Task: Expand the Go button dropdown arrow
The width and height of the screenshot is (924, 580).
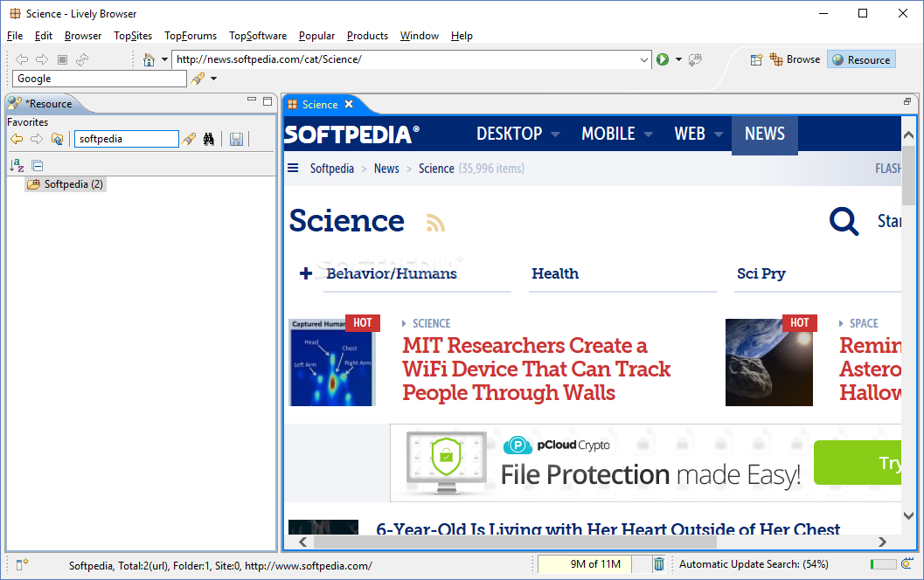Action: [678, 59]
